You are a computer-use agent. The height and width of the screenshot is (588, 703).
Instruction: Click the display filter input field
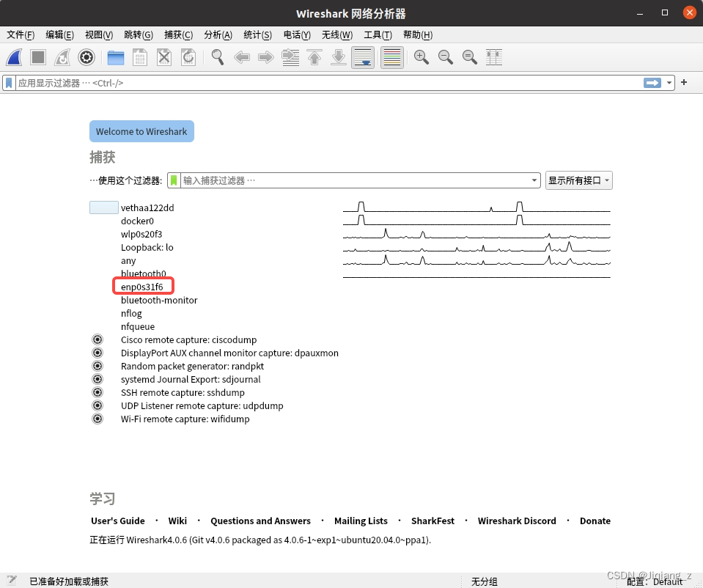(323, 83)
